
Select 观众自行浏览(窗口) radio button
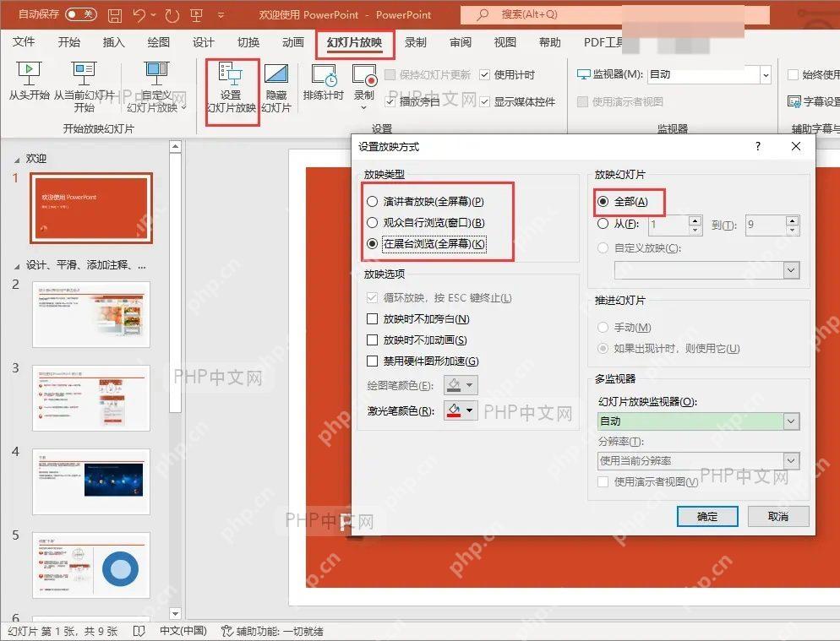[373, 222]
